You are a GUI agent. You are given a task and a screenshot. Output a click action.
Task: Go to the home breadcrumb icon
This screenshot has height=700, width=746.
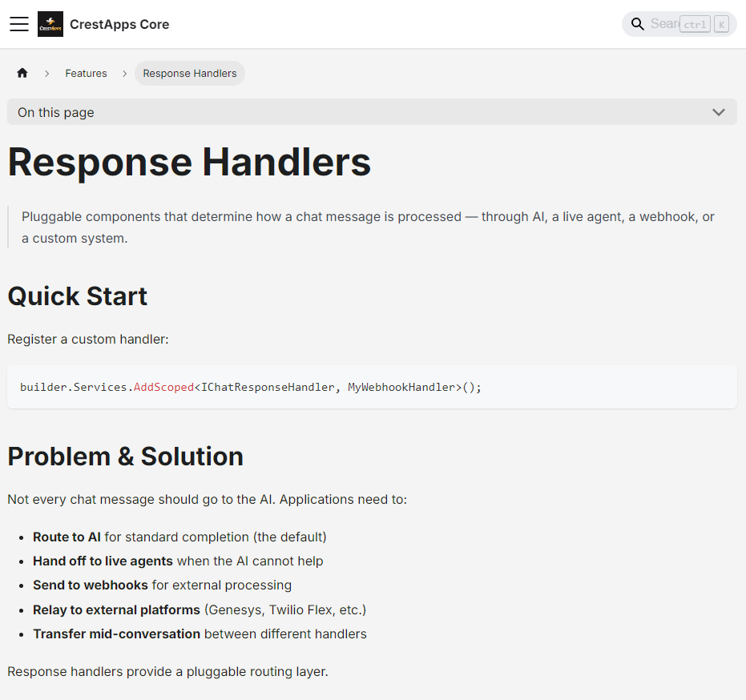click(x=22, y=73)
